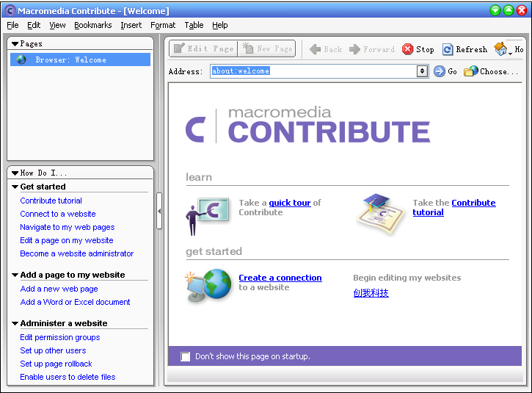
Task: Click Set up page rollback topic
Action: (x=56, y=364)
